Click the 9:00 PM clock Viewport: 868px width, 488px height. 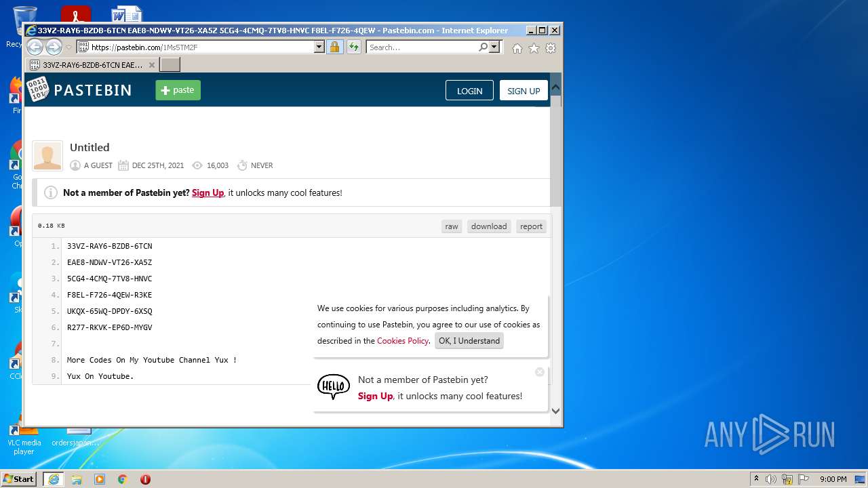click(x=833, y=479)
